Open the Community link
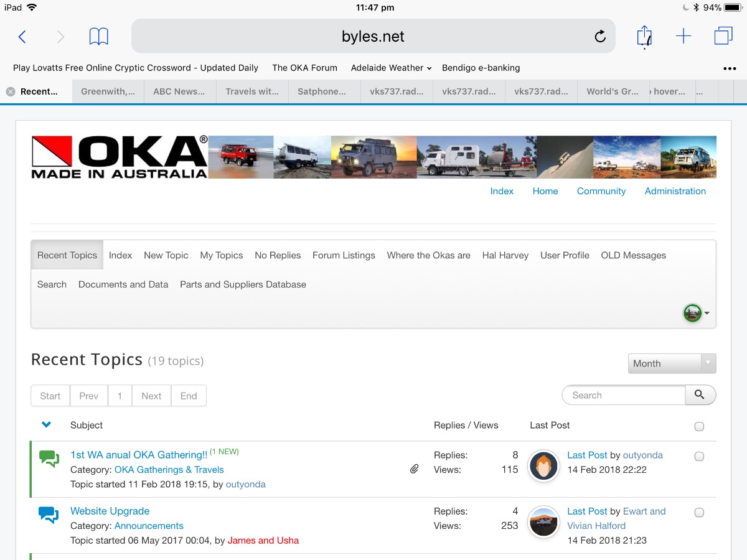The height and width of the screenshot is (560, 747). [x=601, y=191]
